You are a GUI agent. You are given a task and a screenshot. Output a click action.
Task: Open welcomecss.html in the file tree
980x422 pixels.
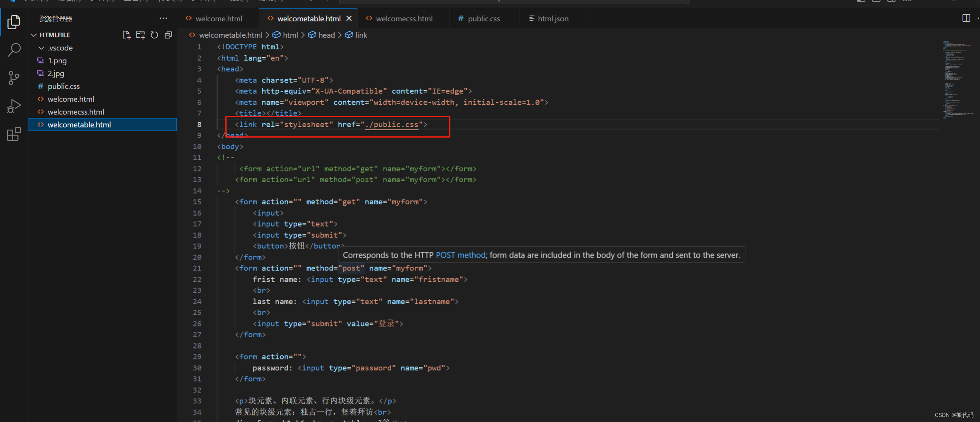[76, 112]
